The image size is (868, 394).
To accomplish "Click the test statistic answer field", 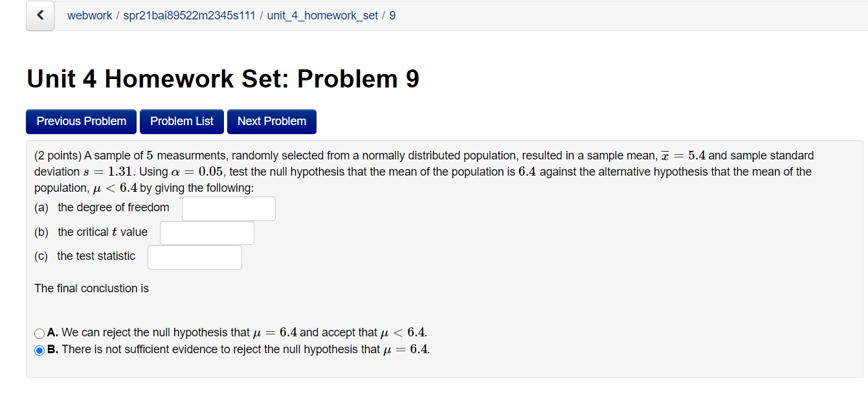I will coord(194,257).
